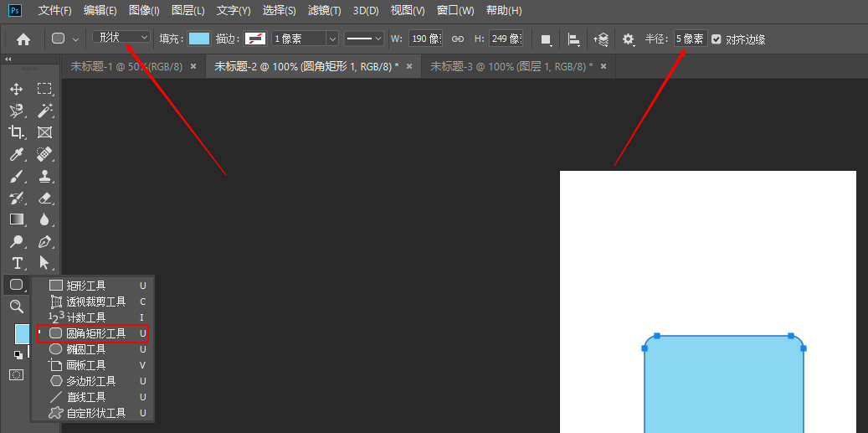Choose 多边形工具 from the flyout

(92, 381)
